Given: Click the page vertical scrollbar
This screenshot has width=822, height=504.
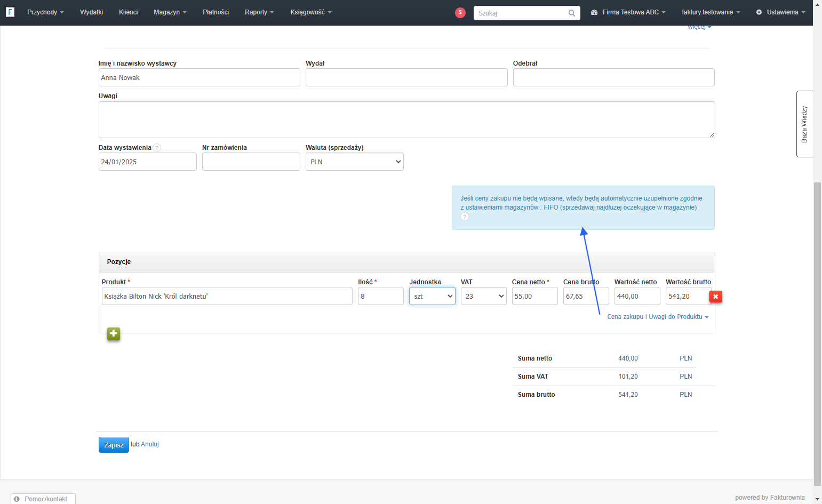Looking at the screenshot, I should click(818, 334).
